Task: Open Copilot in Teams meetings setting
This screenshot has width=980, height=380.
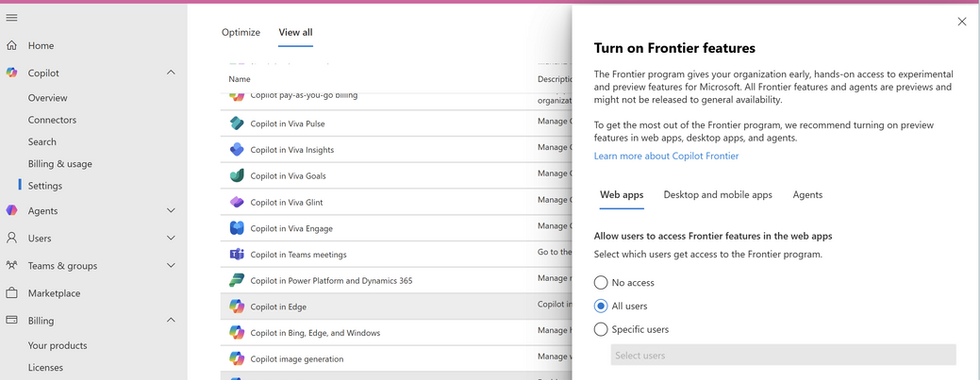Action: pos(298,255)
